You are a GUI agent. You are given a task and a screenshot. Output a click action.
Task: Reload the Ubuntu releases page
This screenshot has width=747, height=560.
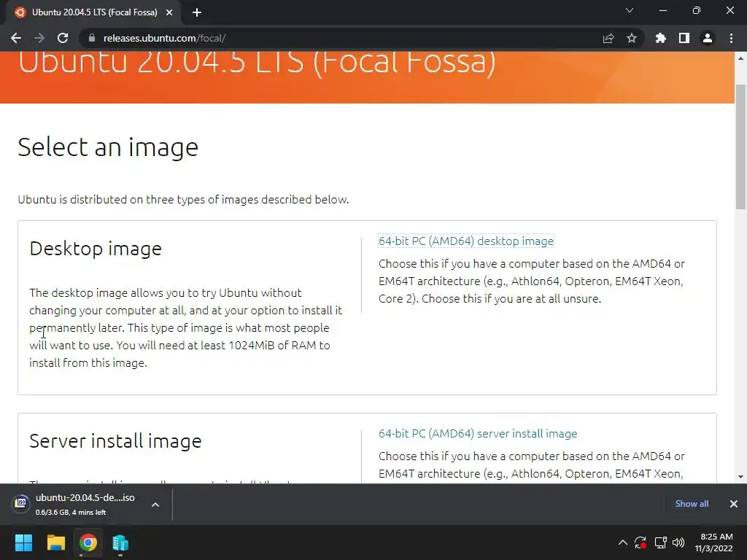point(63,38)
